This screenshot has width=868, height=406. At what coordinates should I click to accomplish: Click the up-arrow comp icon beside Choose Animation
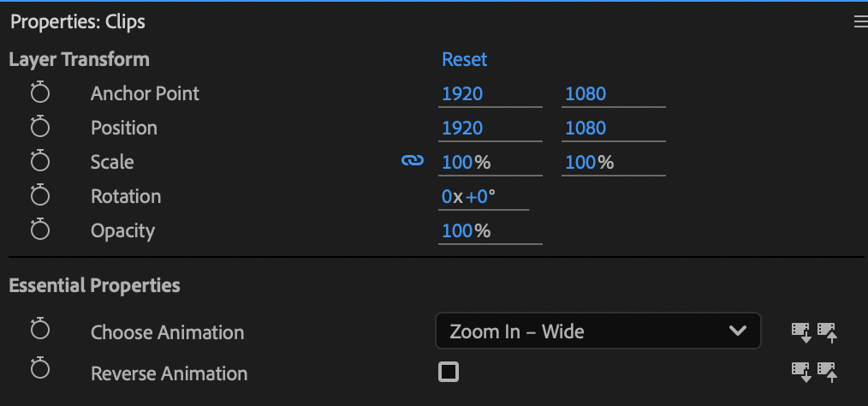pos(827,331)
